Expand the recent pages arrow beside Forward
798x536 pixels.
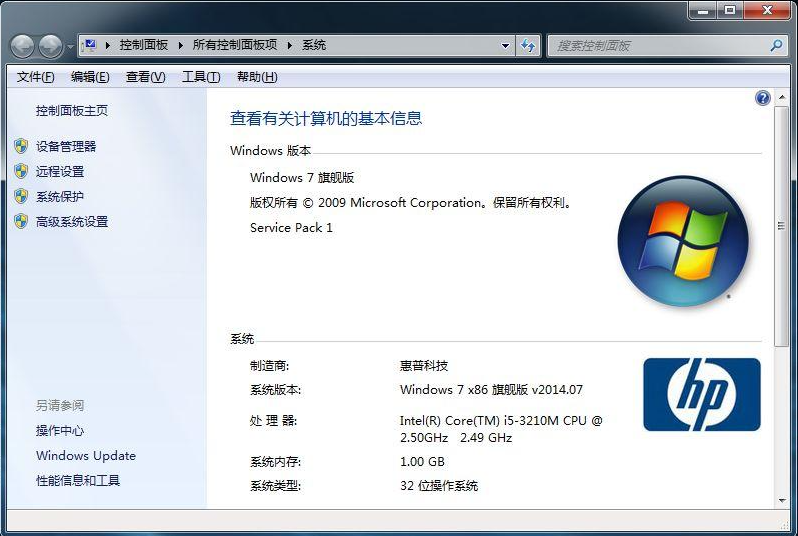69,46
